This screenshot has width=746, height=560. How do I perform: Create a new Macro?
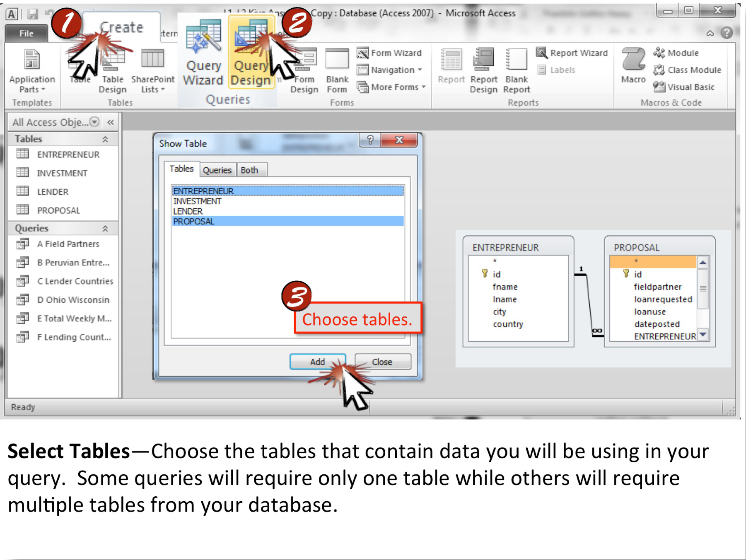633,65
